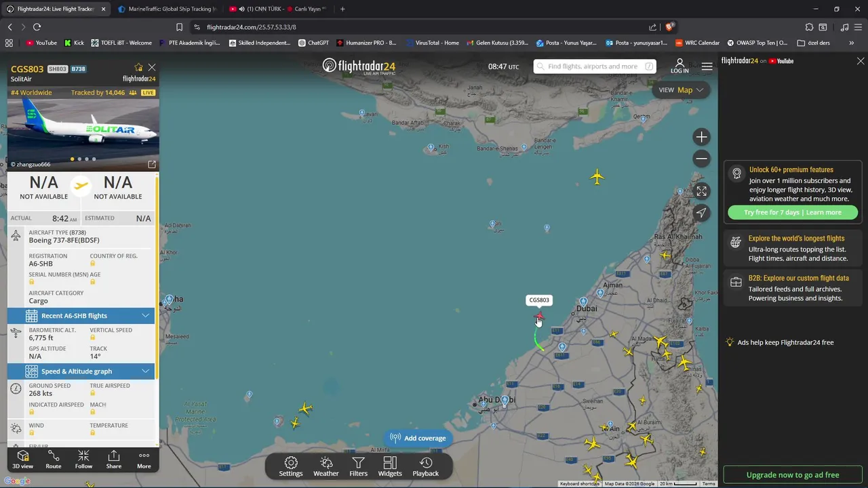Click the Add coverage button
The height and width of the screenshot is (488, 868).
click(x=418, y=438)
